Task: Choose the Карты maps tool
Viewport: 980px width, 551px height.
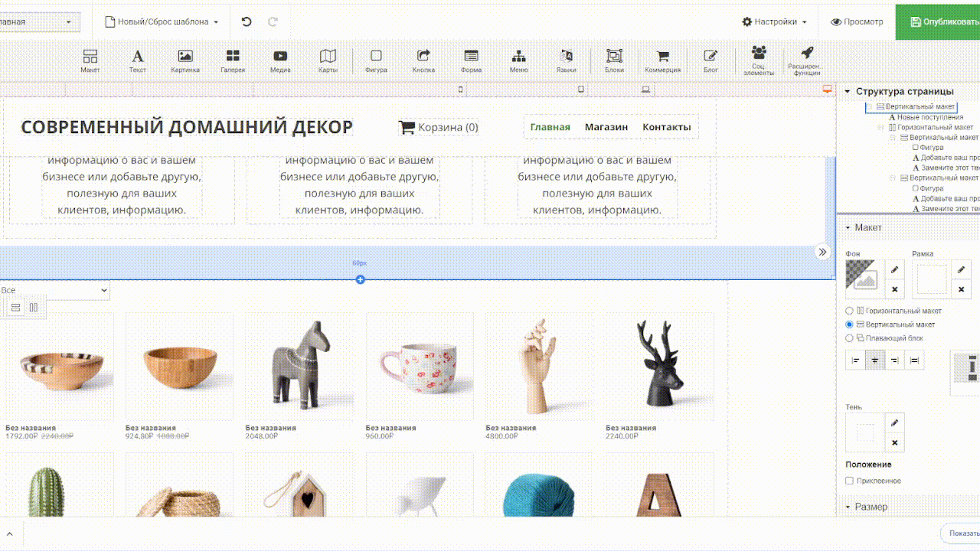Action: pos(328,60)
